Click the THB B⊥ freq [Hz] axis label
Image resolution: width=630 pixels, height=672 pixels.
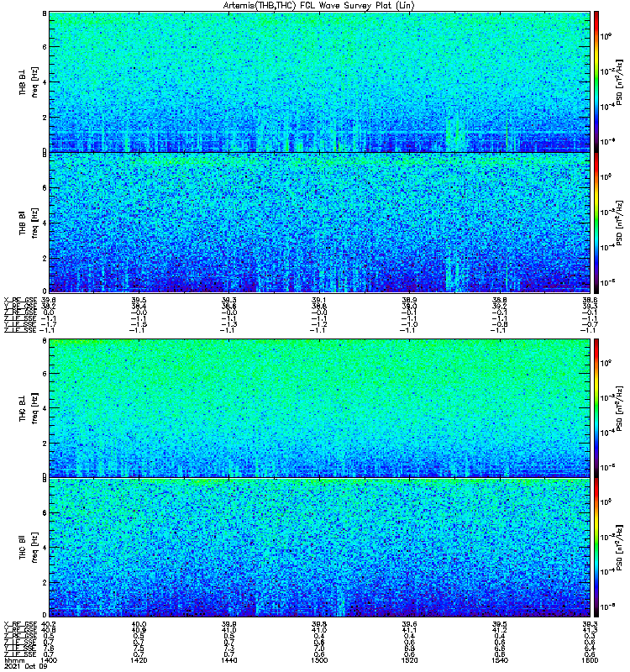[x=29, y=81]
